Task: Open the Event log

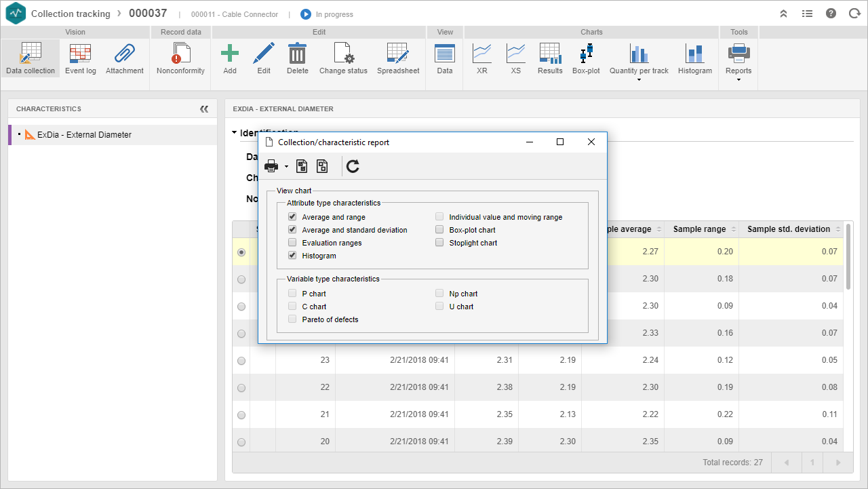Action: (81, 58)
